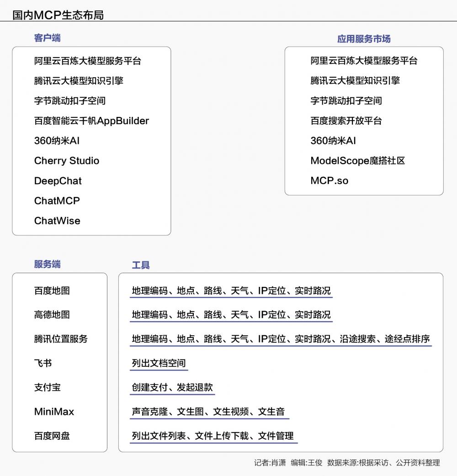Image resolution: width=457 pixels, height=476 pixels.
Task: Click the tools line beside 百度地图
Action: point(231,291)
